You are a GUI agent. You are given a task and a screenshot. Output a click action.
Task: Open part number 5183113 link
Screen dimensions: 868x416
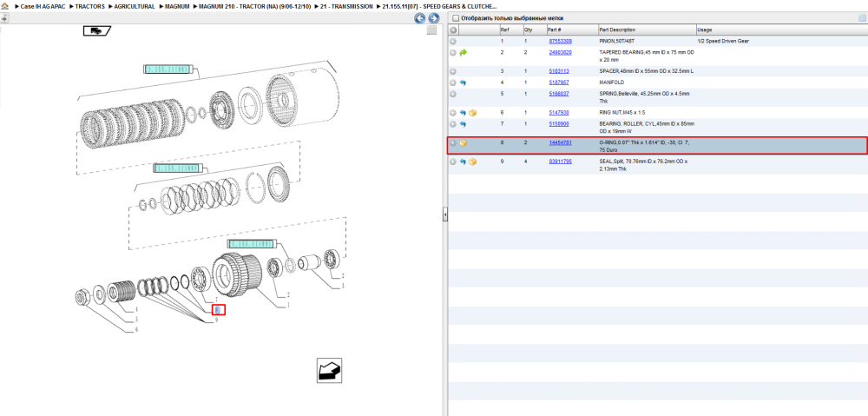(558, 71)
